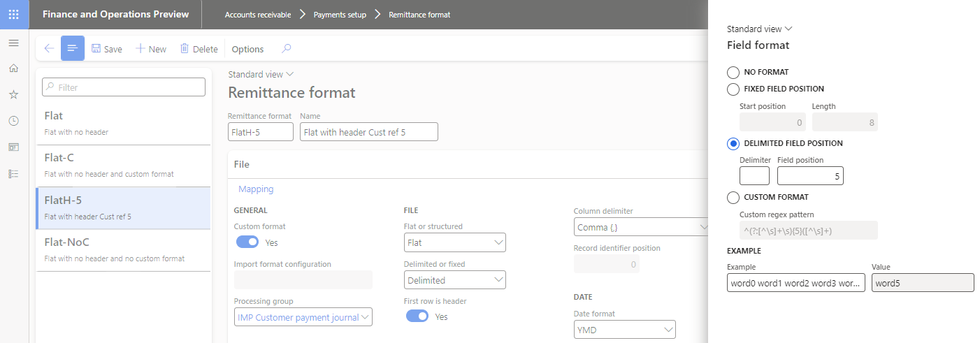This screenshot has height=343, width=980.
Task: Click the back arrow in toolbar
Action: point(49,49)
